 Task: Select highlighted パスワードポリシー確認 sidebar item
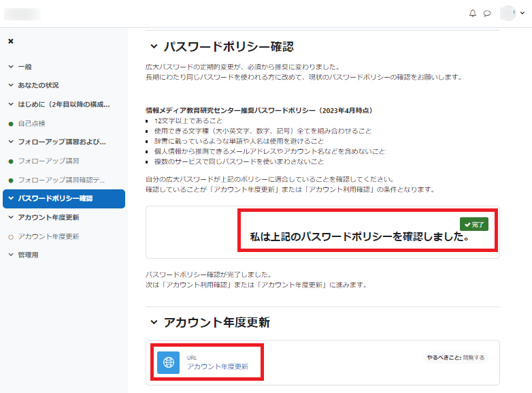[x=55, y=199]
